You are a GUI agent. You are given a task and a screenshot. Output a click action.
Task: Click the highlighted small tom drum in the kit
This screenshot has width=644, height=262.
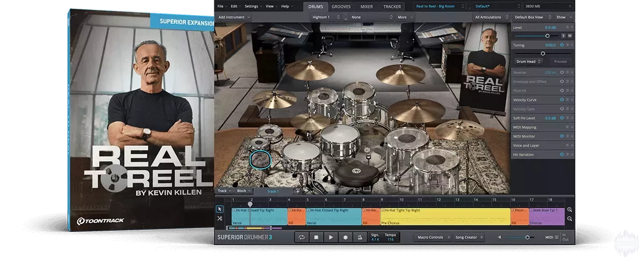[260, 159]
